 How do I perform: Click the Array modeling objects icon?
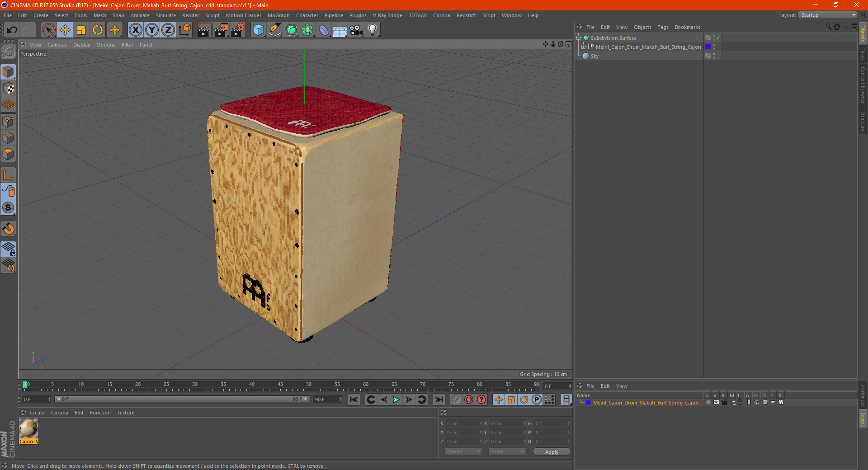307,30
